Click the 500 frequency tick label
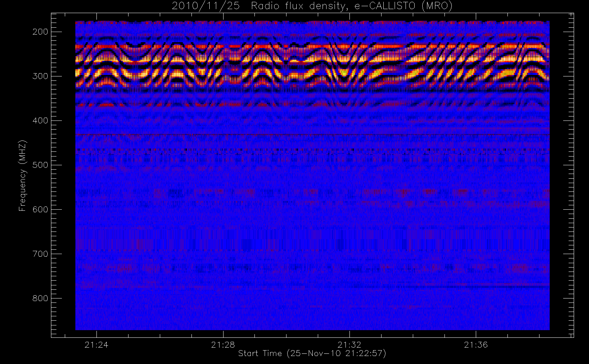 coord(40,165)
